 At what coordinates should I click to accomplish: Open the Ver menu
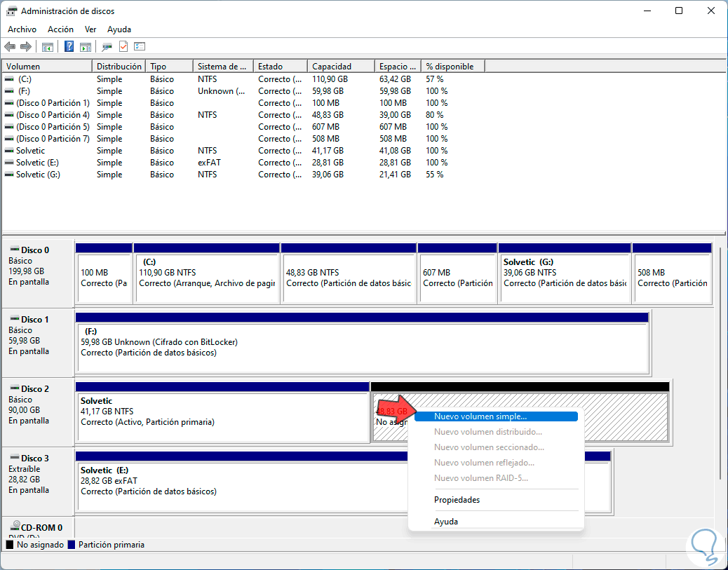(90, 29)
